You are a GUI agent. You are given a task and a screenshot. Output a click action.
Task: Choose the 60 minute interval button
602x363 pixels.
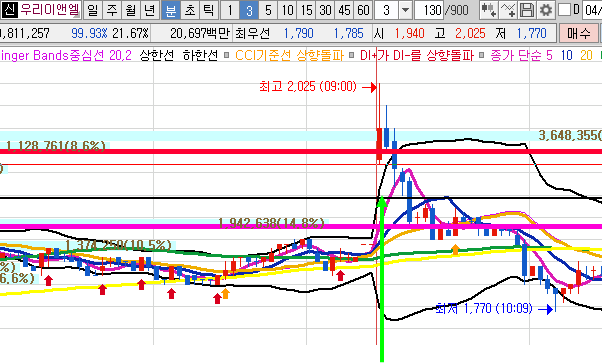coord(363,10)
